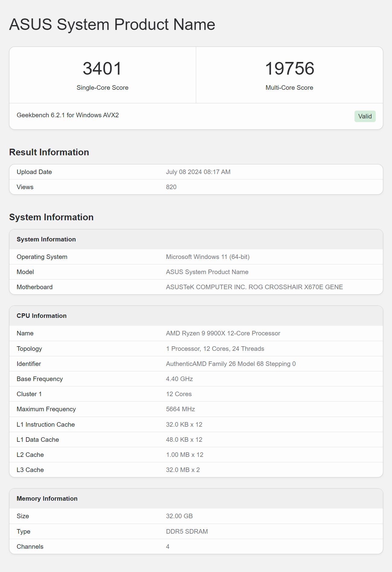Click the Views value 820
Viewport: 392px width, 572px height.
tap(171, 187)
